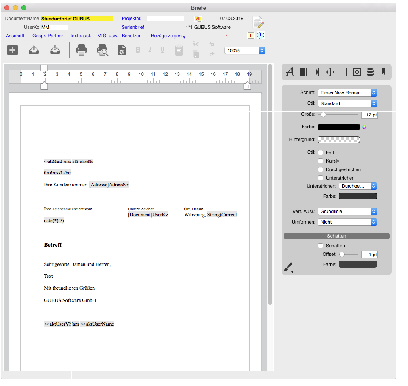Click the black text Farbe color swatch
Screen dimensions: 408x386
click(x=339, y=127)
